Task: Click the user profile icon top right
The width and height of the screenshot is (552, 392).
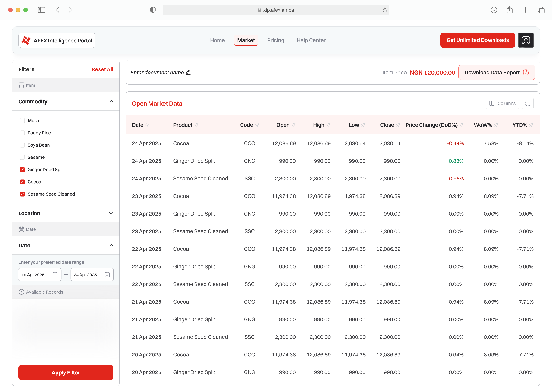Action: 526,40
